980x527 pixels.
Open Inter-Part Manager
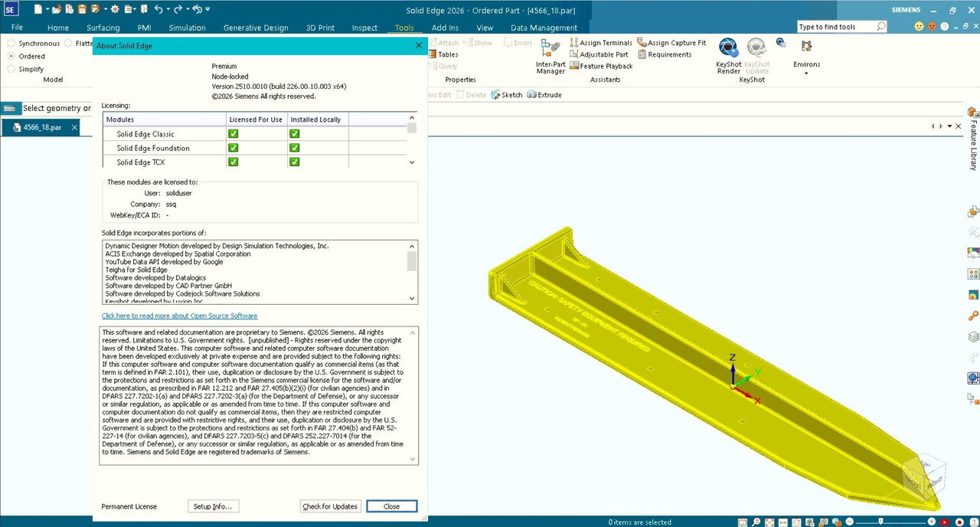point(550,57)
